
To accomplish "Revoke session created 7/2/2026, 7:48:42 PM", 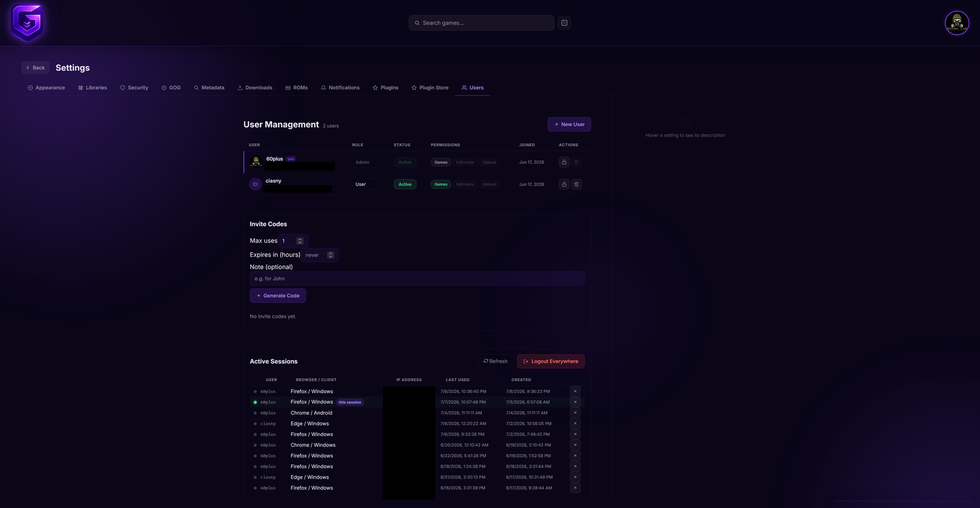I will [x=575, y=434].
